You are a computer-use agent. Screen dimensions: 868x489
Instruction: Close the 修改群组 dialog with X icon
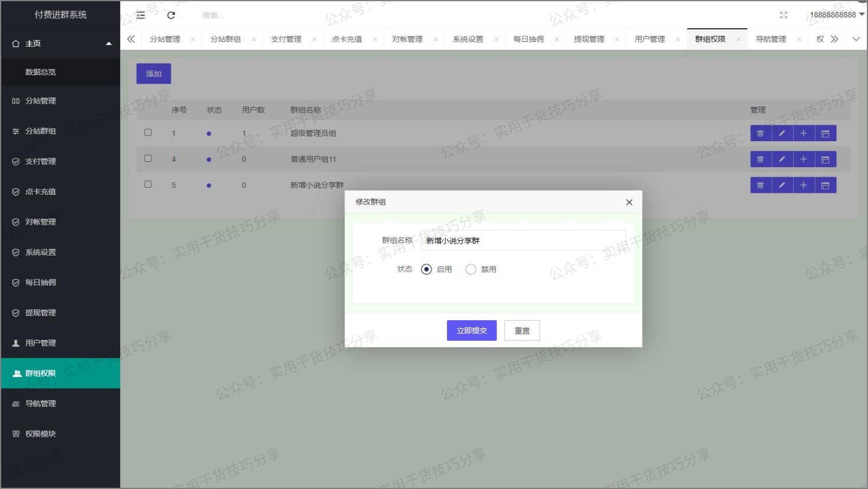coord(628,202)
